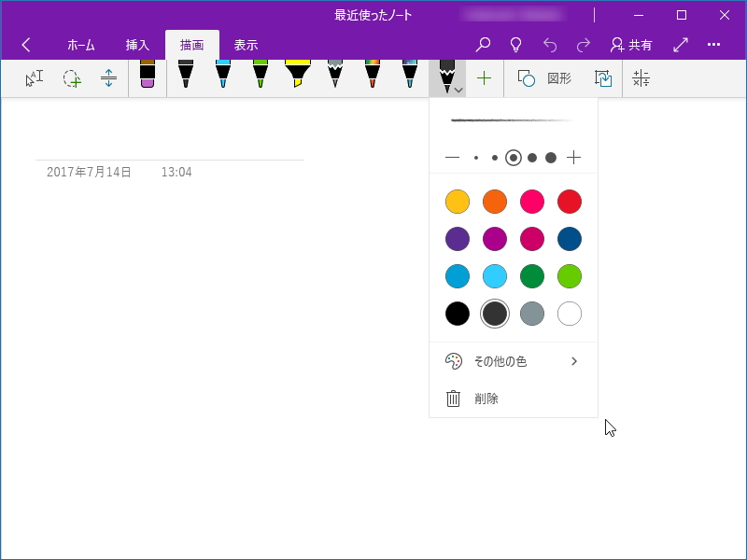747x560 pixels.
Task: Click the Redo arrow
Action: tap(583, 44)
